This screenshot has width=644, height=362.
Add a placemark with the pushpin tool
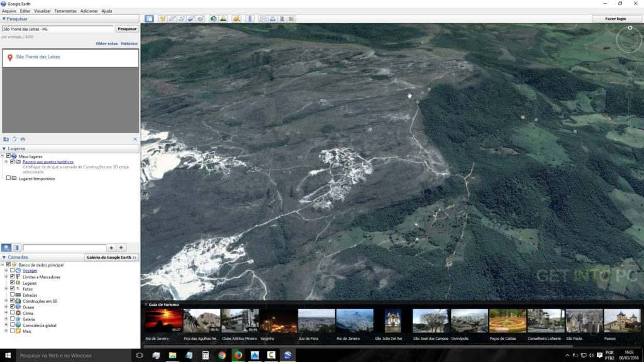pos(163,19)
